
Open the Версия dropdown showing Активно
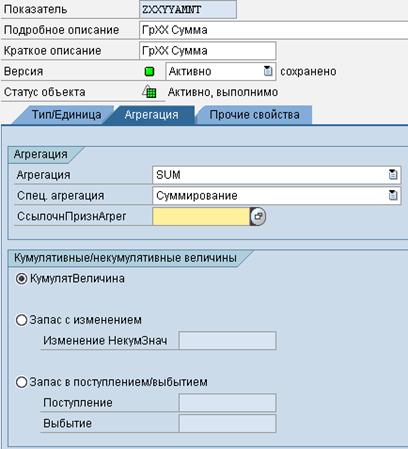pos(268,71)
